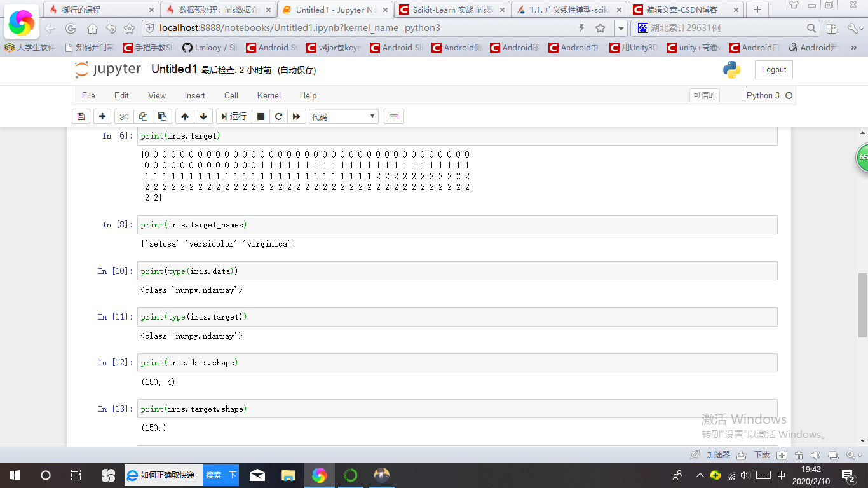
Task: Interrupt the kernel with stop icon
Action: tap(261, 116)
